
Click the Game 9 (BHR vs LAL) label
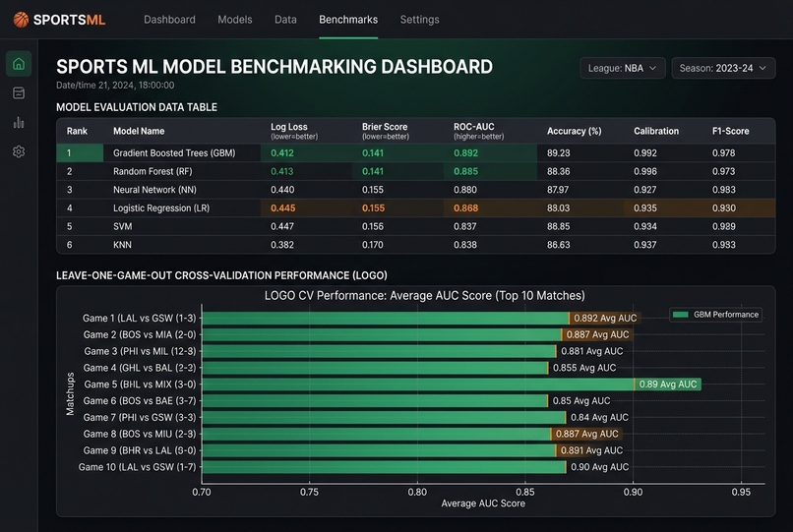(140, 450)
